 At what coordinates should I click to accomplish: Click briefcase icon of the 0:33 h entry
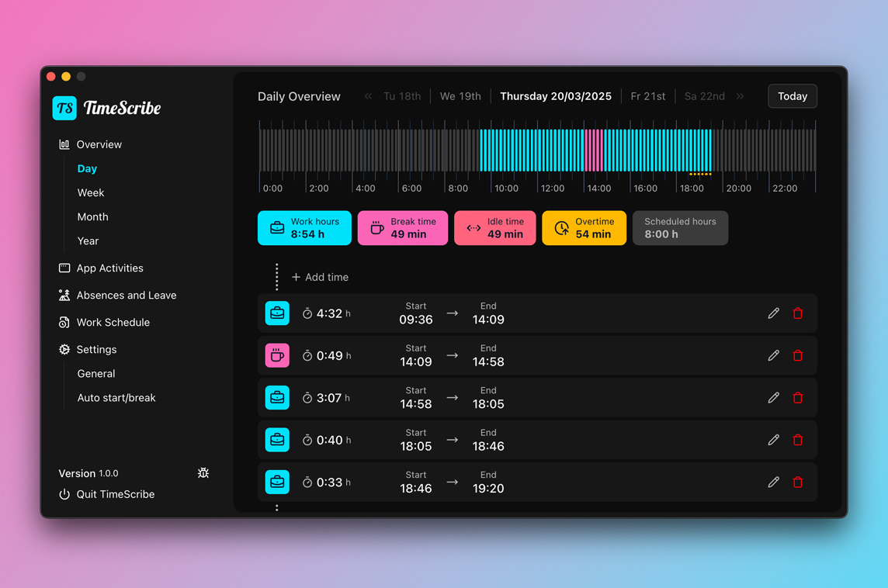coord(277,483)
